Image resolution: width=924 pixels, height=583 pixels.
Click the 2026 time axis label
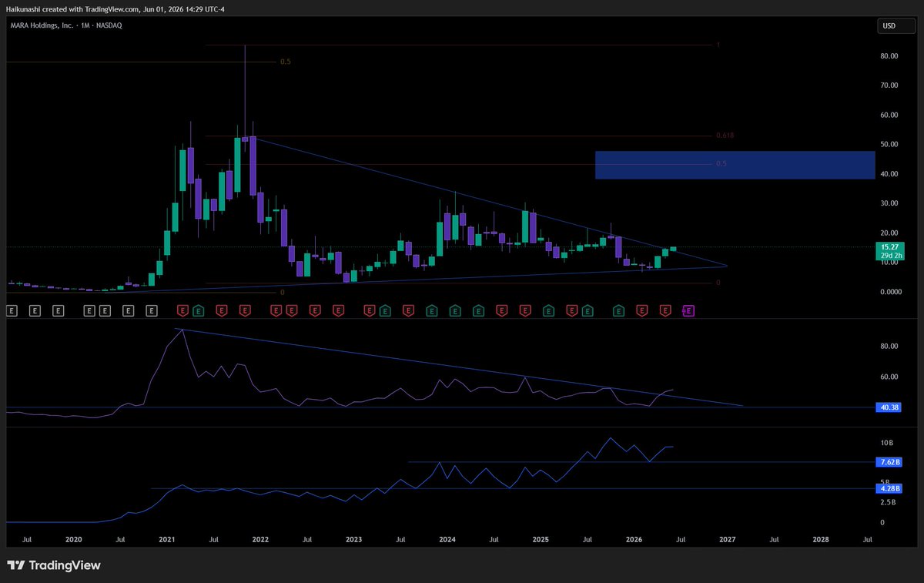[x=634, y=540]
